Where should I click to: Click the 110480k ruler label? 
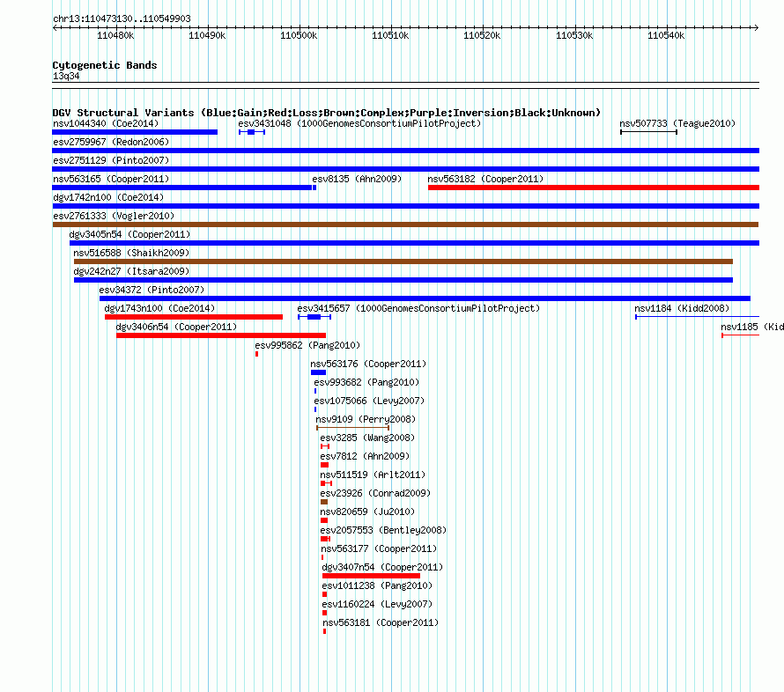click(115, 35)
